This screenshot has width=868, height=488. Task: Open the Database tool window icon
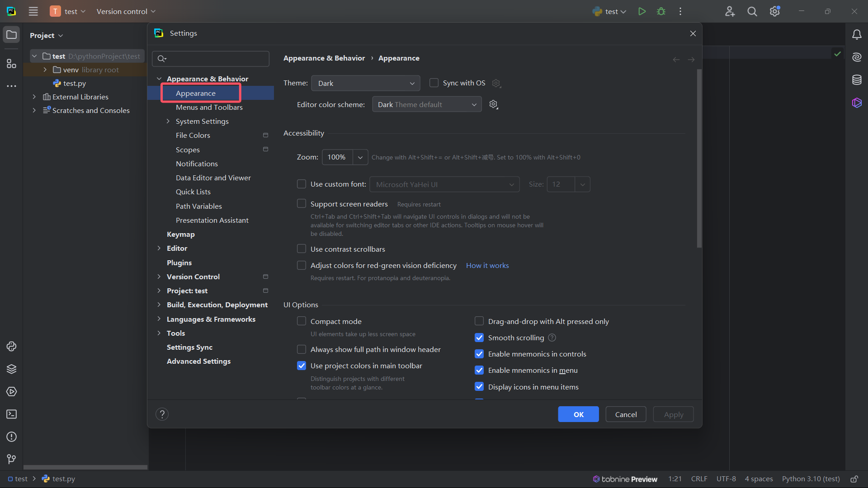pyautogui.click(x=857, y=80)
